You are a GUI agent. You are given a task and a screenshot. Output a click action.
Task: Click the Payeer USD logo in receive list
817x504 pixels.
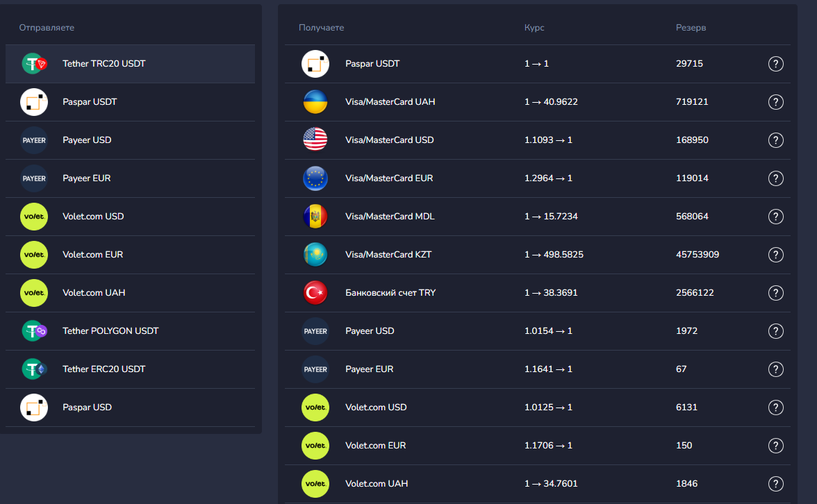point(315,331)
